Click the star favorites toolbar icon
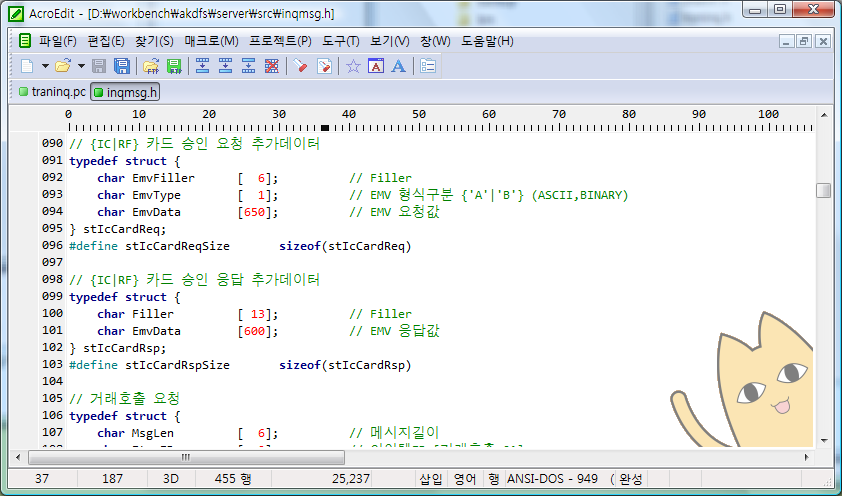This screenshot has height=496, width=842. coord(352,66)
